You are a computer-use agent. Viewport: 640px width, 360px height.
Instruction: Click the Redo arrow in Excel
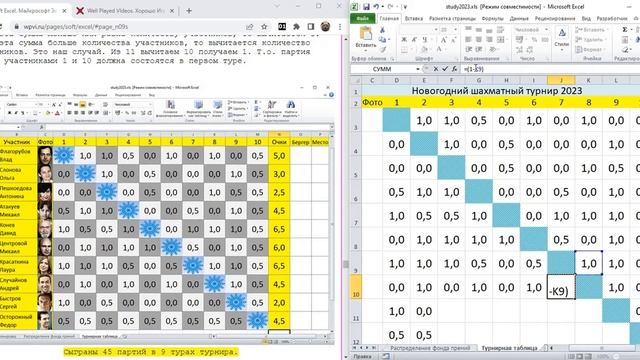tap(391, 7)
